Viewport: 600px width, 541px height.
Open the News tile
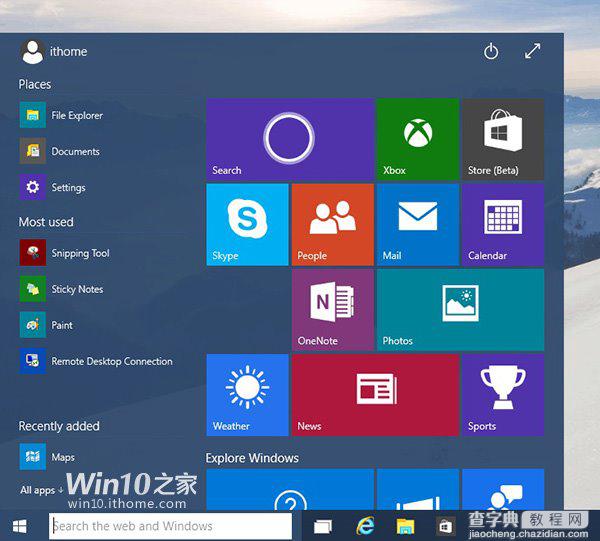coord(375,395)
